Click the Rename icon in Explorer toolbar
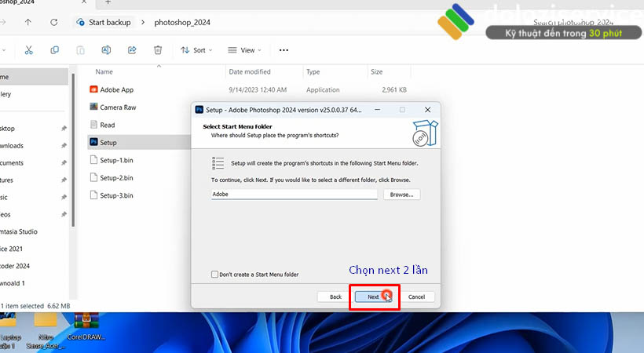Screen dimensions: 644x353 106,50
